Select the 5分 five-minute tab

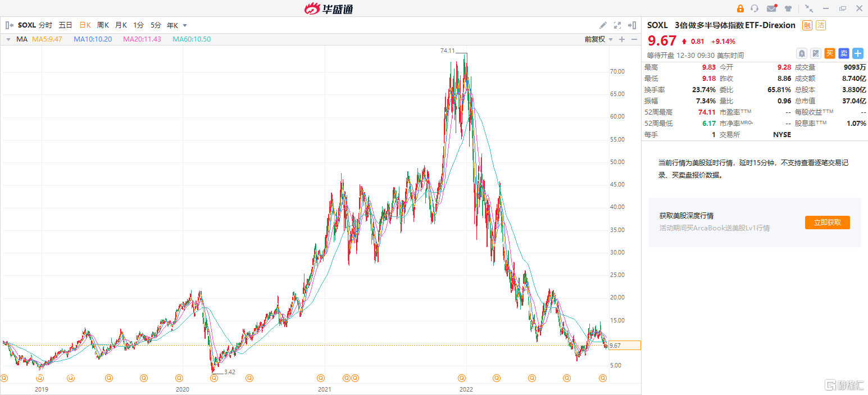click(156, 25)
